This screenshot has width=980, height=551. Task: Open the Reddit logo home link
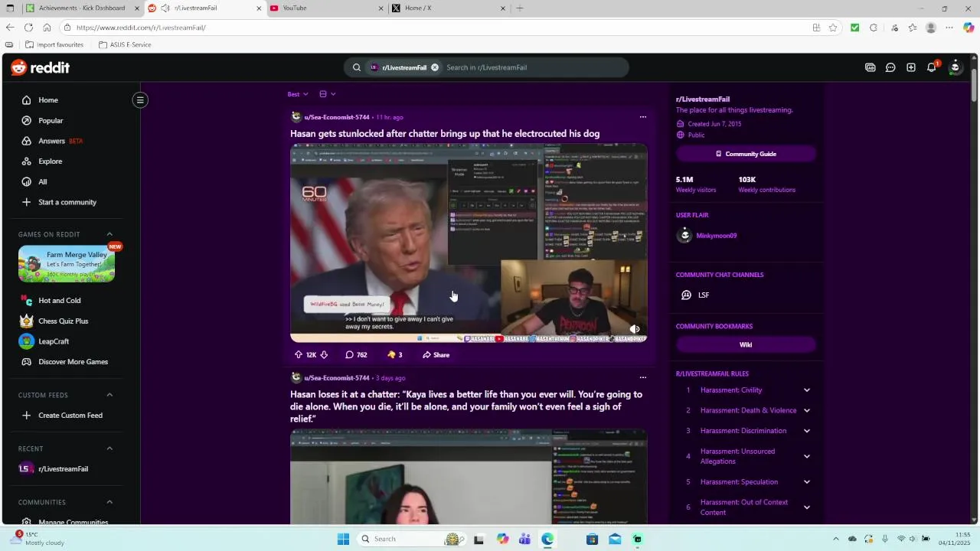pos(40,67)
